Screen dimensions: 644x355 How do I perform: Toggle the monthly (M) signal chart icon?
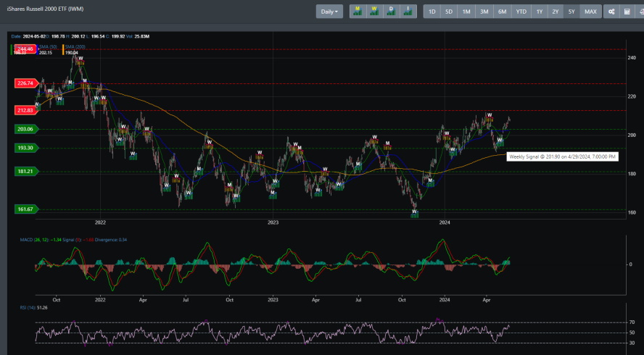(x=358, y=12)
